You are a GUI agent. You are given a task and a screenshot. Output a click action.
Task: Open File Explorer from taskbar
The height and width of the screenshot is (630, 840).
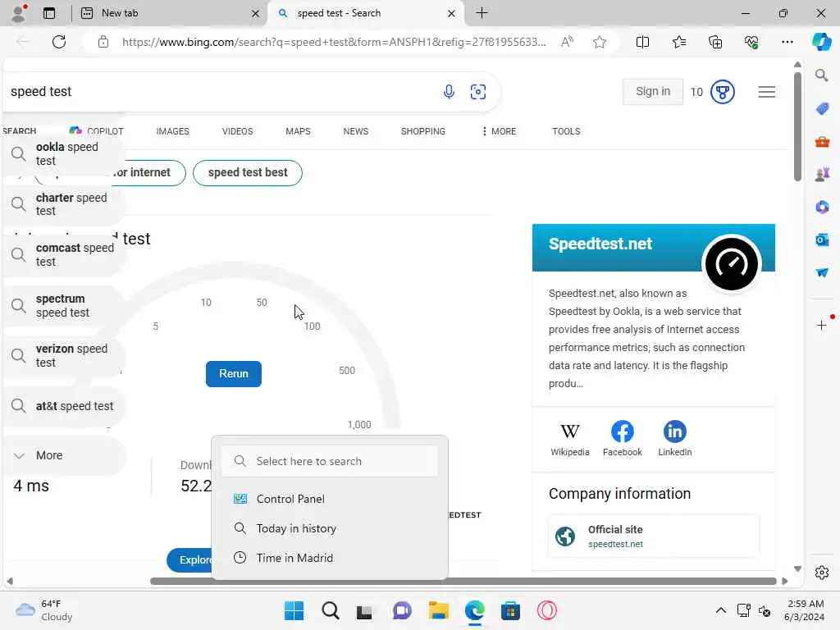click(x=438, y=610)
